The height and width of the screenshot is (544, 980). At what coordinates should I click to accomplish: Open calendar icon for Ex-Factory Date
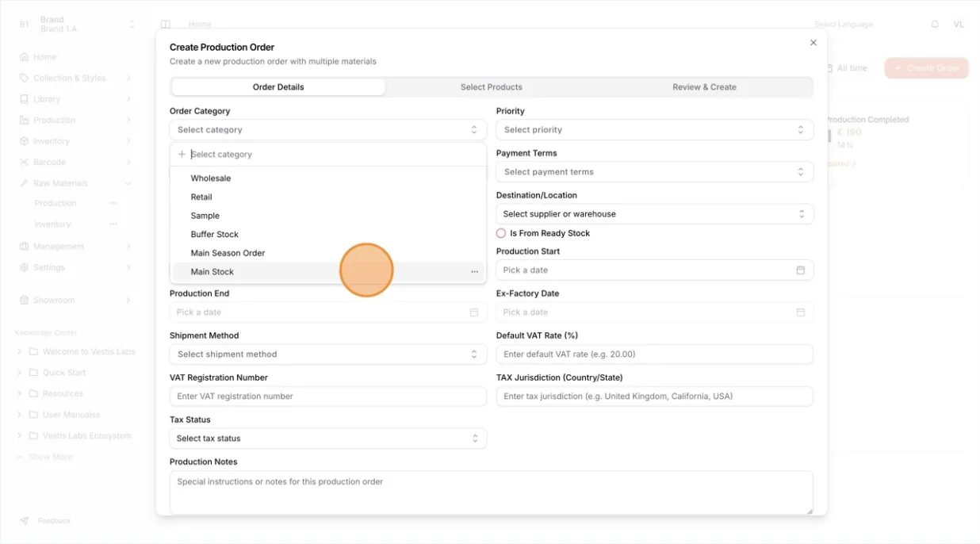pos(800,312)
